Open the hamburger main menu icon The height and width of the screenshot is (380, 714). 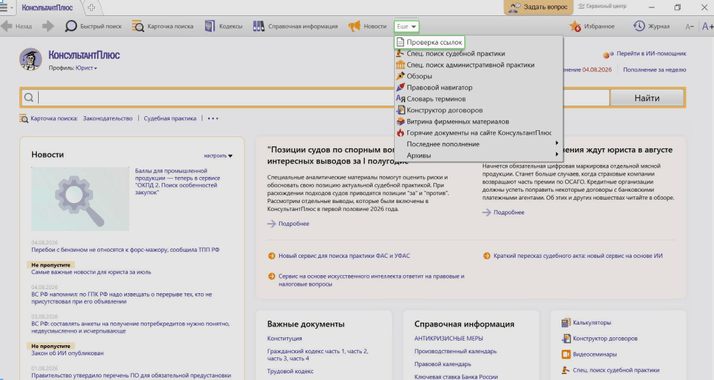pos(4,7)
